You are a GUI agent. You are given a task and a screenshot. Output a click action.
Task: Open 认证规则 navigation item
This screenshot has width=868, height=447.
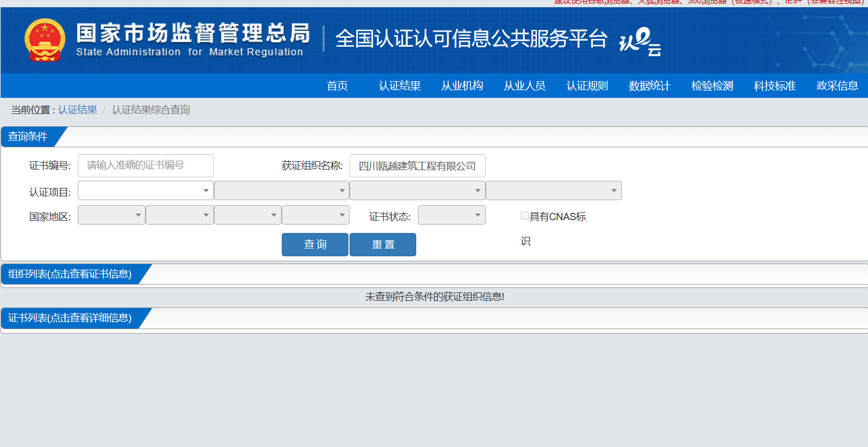pos(587,86)
